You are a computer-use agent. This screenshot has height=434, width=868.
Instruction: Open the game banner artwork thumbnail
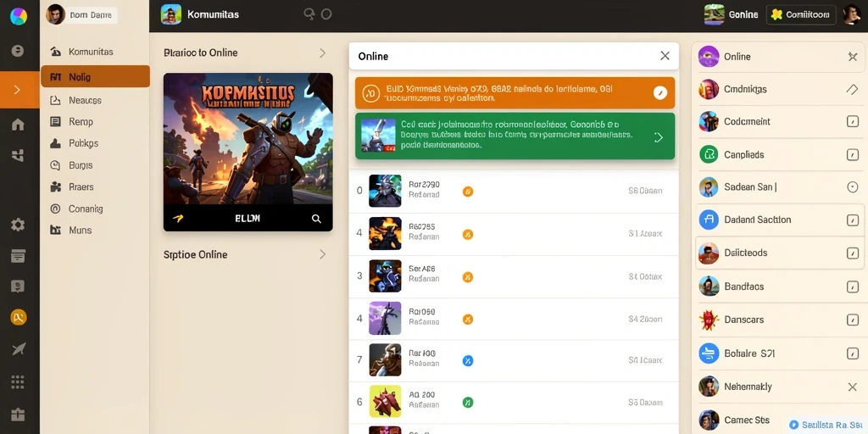248,139
